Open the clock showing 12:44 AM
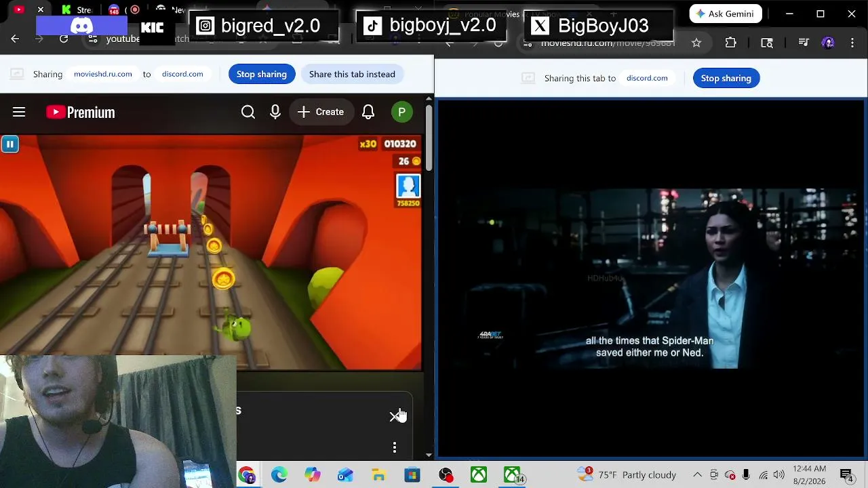The image size is (868, 488). pyautogui.click(x=809, y=475)
